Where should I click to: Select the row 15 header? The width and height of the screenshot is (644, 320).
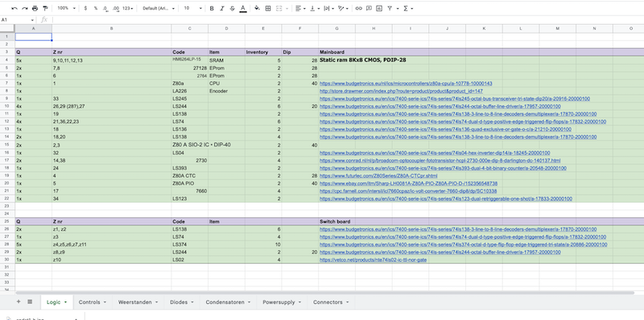tap(7, 145)
